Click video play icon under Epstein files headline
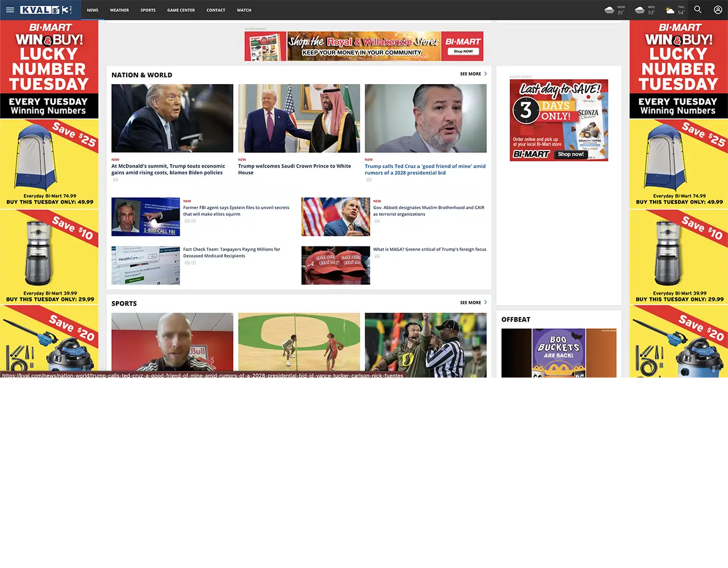 click(193, 221)
